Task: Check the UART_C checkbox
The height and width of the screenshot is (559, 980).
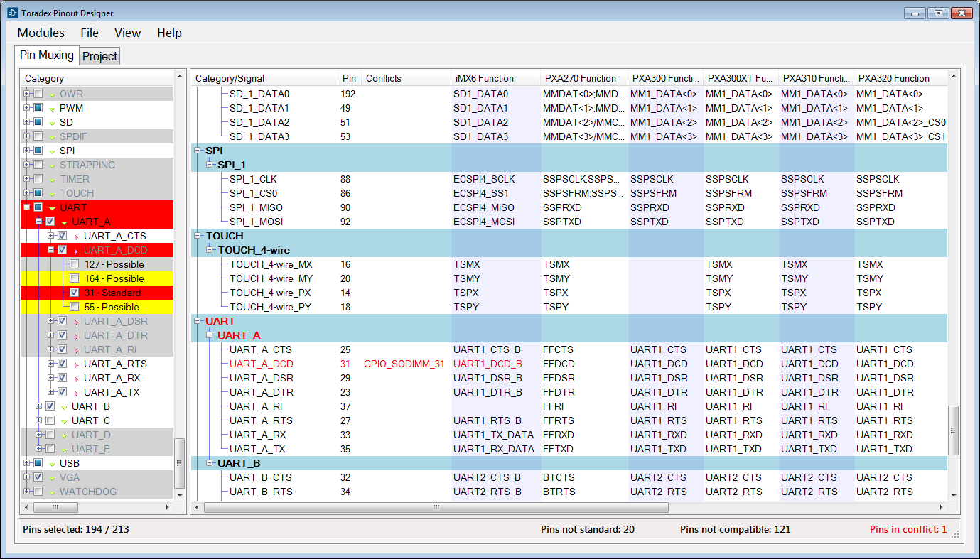Action: (50, 420)
